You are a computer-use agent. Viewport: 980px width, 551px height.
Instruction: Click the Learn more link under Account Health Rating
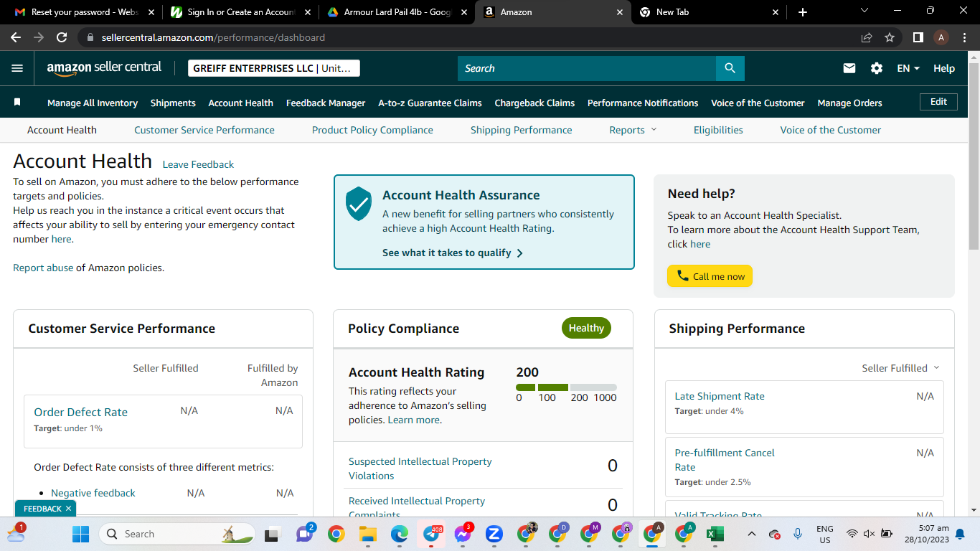tap(413, 420)
